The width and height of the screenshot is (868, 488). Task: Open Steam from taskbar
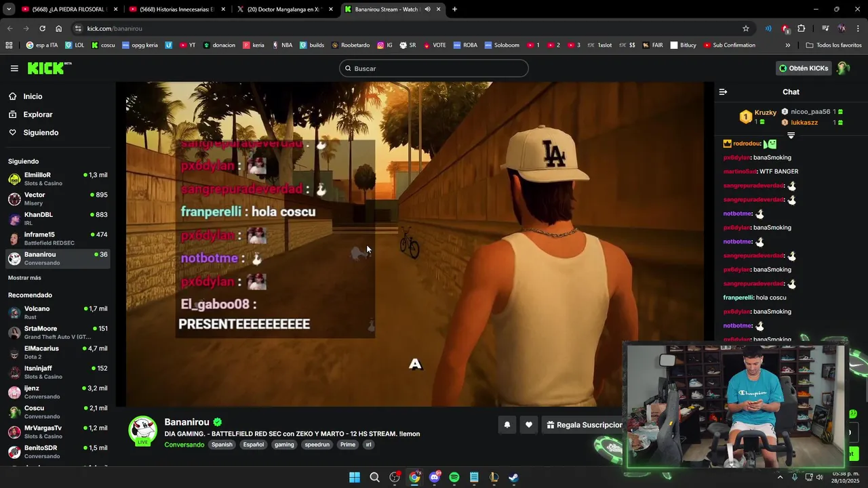pos(513,477)
